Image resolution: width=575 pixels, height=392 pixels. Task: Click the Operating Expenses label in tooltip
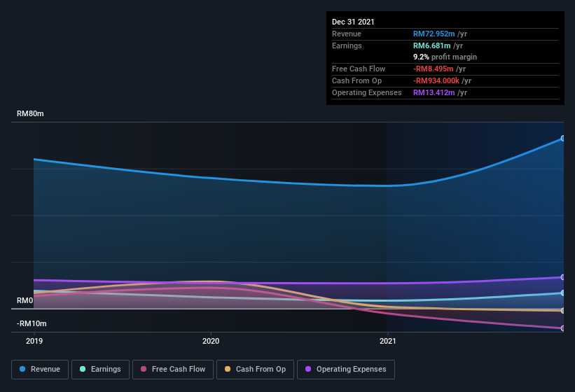367,92
